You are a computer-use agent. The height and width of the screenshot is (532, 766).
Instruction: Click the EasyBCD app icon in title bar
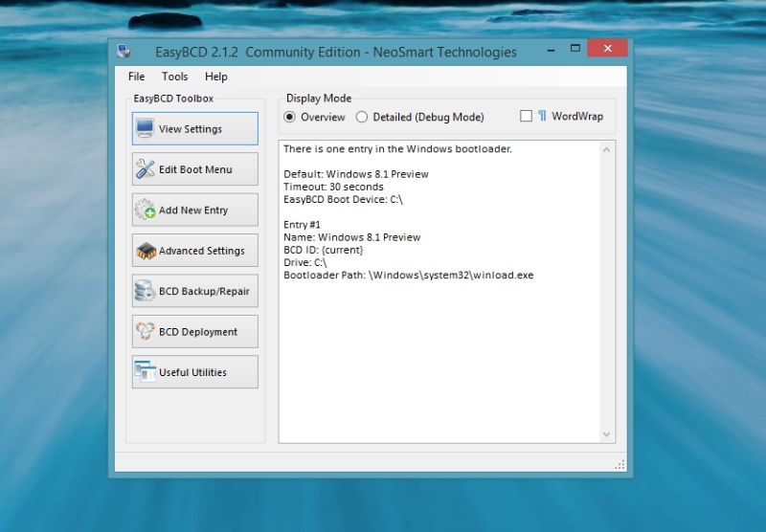[x=124, y=52]
